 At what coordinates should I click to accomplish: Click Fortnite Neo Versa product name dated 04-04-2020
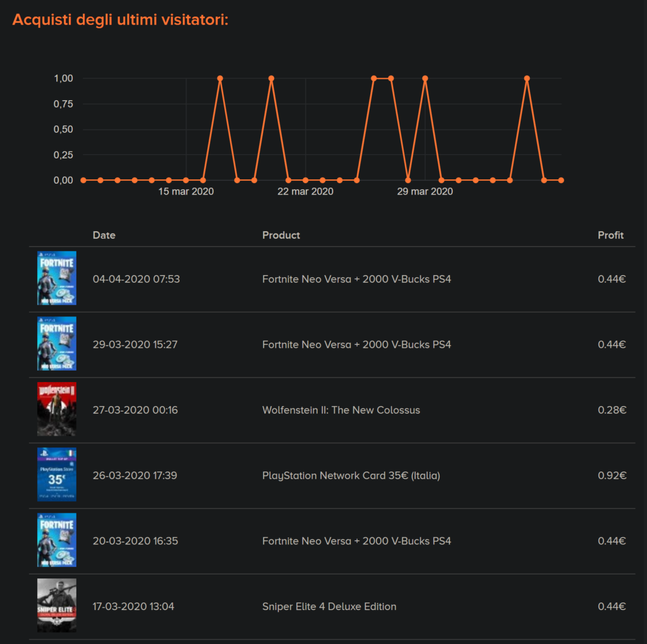356,279
